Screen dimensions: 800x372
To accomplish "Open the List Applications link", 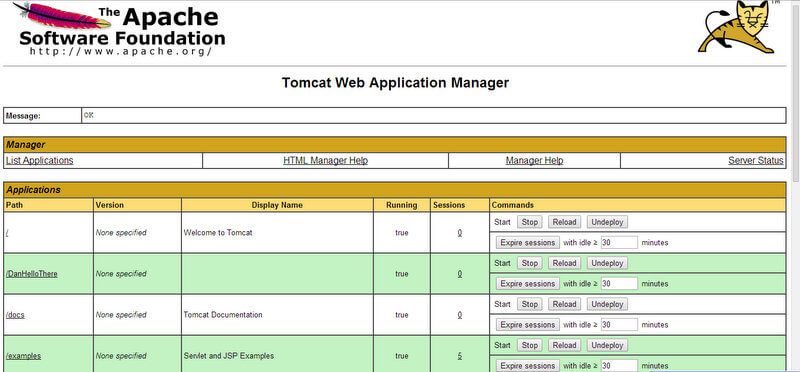I will point(39,160).
